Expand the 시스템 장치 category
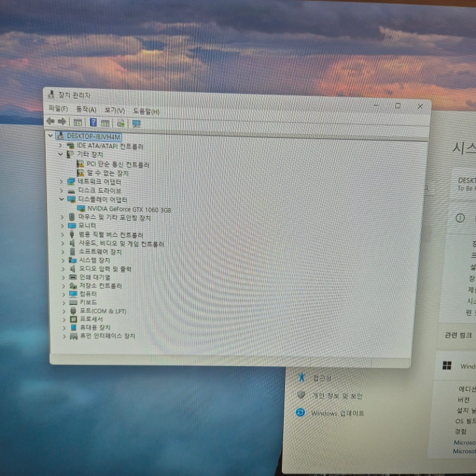 pyautogui.click(x=63, y=260)
